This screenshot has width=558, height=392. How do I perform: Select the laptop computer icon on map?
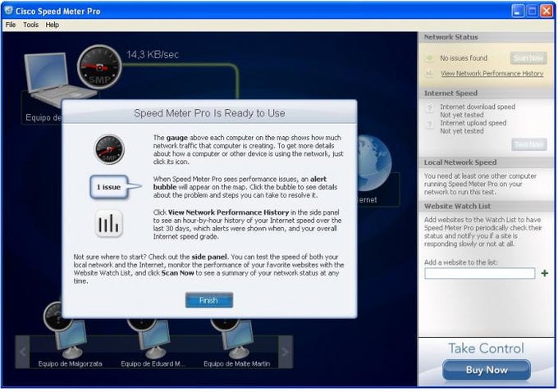[50, 79]
